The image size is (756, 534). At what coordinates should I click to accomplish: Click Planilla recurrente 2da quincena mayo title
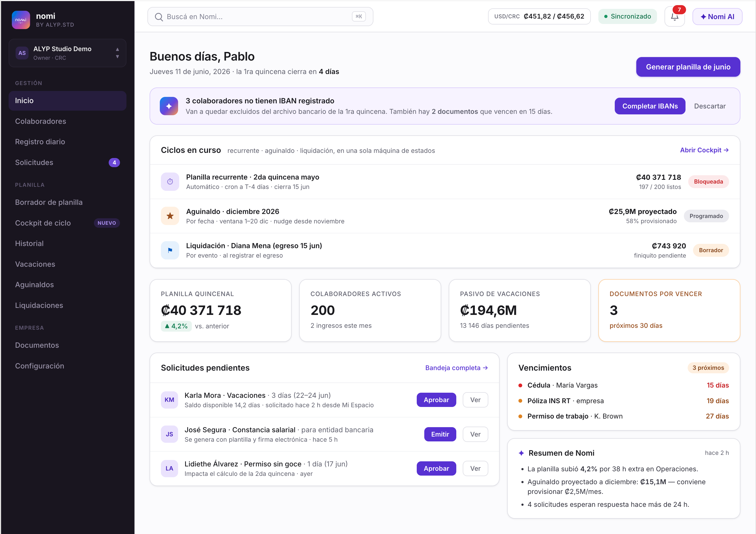pyautogui.click(x=253, y=177)
